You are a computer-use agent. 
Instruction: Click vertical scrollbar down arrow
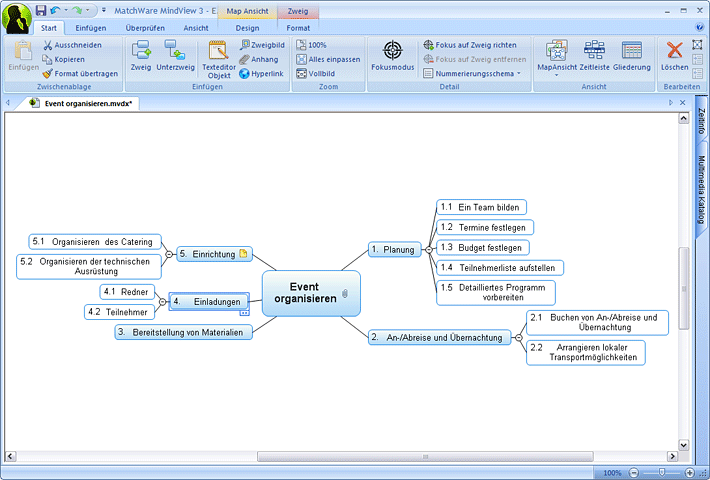684,445
